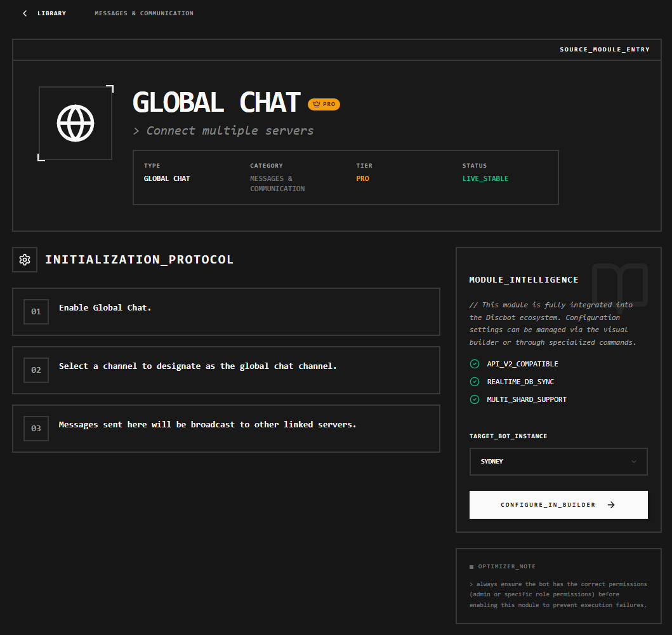
Task: Open the LIBRARY breadcrumb link
Action: [51, 13]
